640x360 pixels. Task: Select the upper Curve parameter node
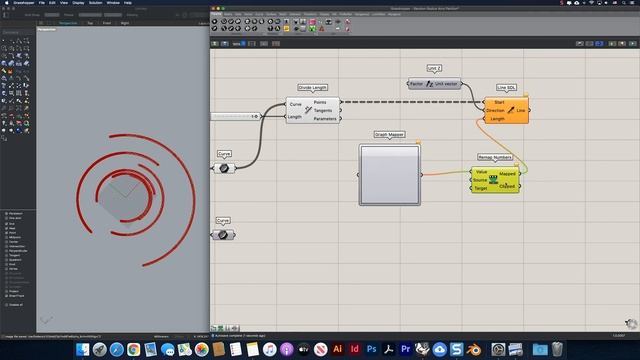[224, 168]
